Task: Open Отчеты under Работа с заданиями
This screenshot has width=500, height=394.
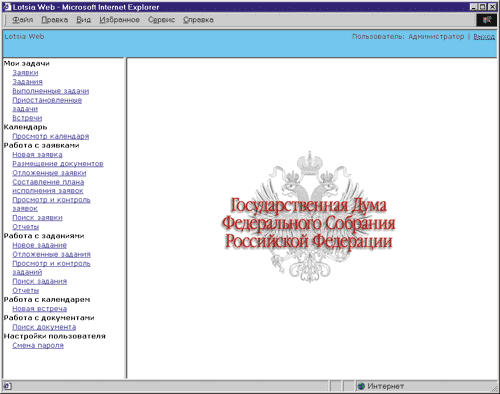Action: click(26, 291)
